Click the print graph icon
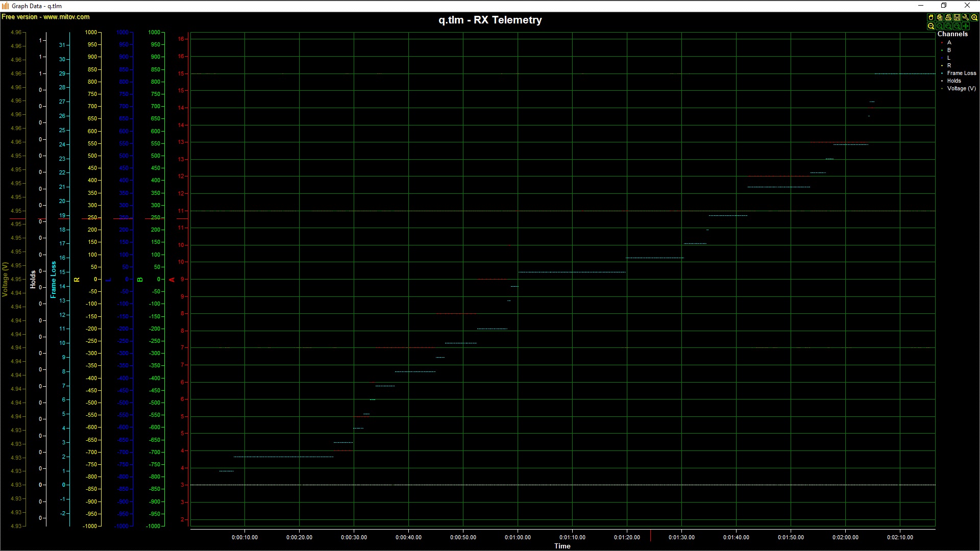The width and height of the screenshot is (980, 551). [948, 17]
